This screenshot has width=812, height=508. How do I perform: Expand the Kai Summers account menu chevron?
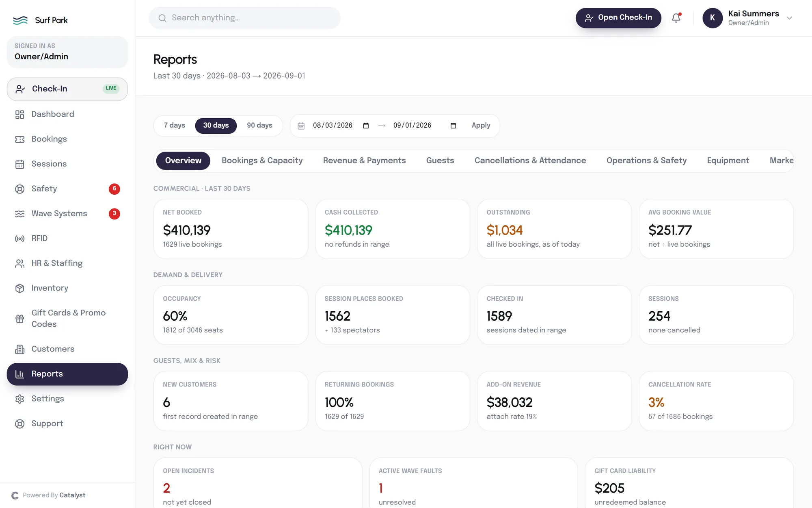click(x=789, y=18)
